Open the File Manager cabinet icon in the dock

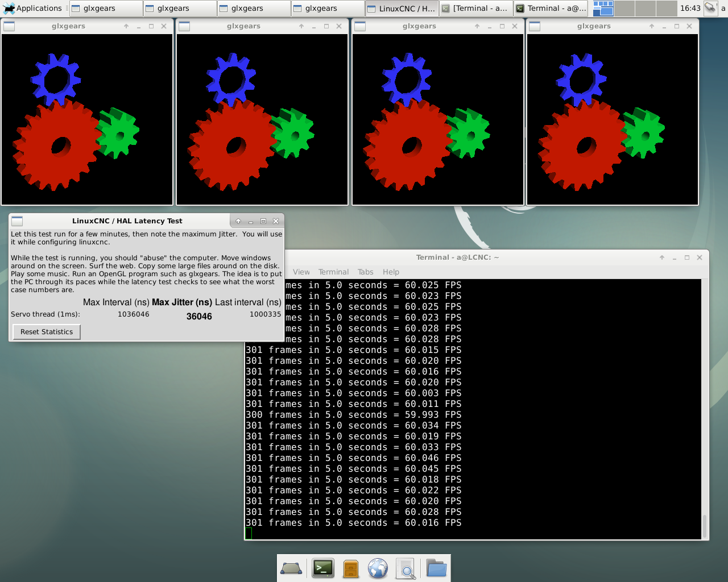click(351, 568)
